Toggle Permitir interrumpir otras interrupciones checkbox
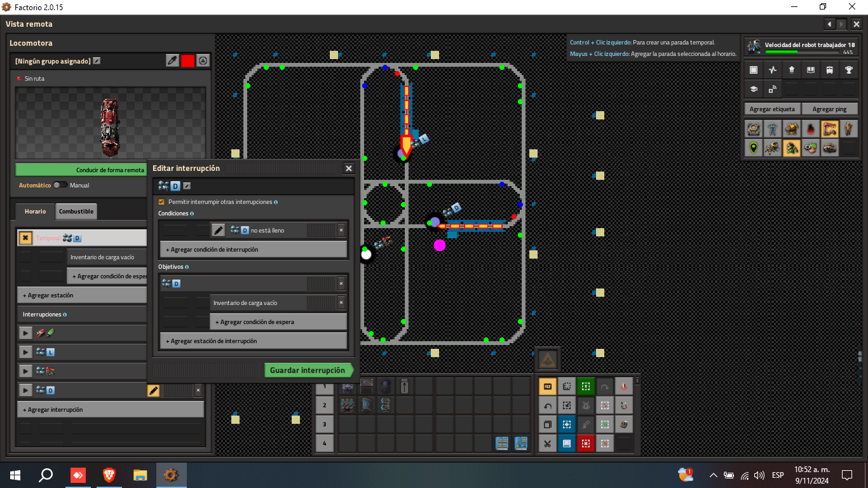This screenshot has width=868, height=488. [161, 201]
